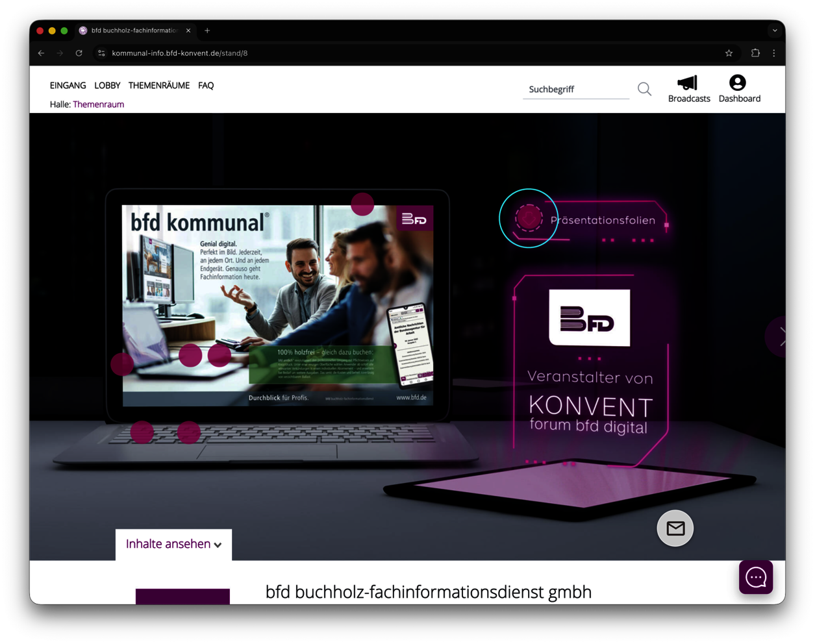Viewport: 815px width, 644px height.
Task: Follow the Themenraum hall link
Action: point(98,104)
